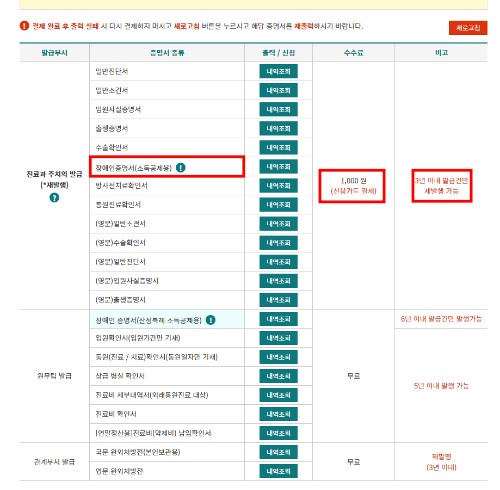The image size is (500, 490).
Task: Click 내역조회 for 상급 병실 확인서
Action: [278, 376]
